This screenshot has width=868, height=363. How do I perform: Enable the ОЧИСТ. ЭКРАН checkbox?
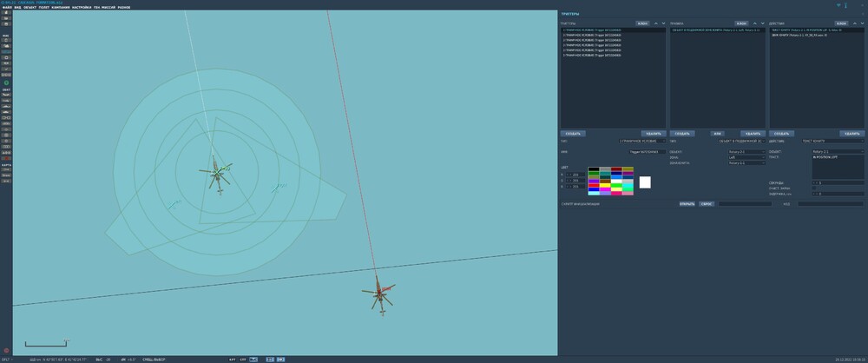814,188
